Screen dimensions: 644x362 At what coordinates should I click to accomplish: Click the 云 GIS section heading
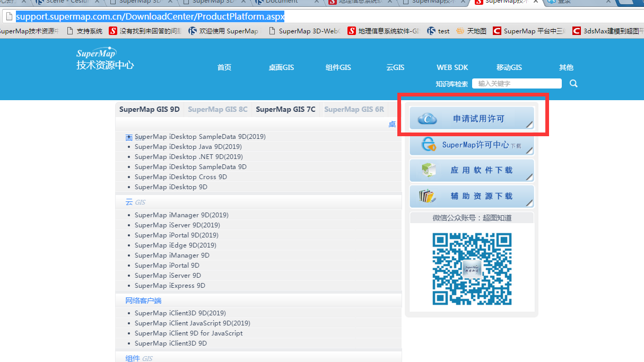click(135, 202)
